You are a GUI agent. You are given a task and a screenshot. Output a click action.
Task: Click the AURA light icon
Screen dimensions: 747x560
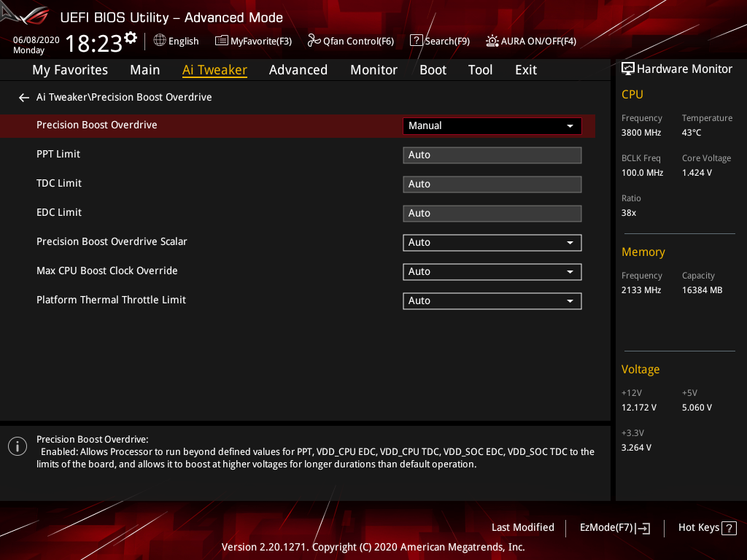coord(492,41)
